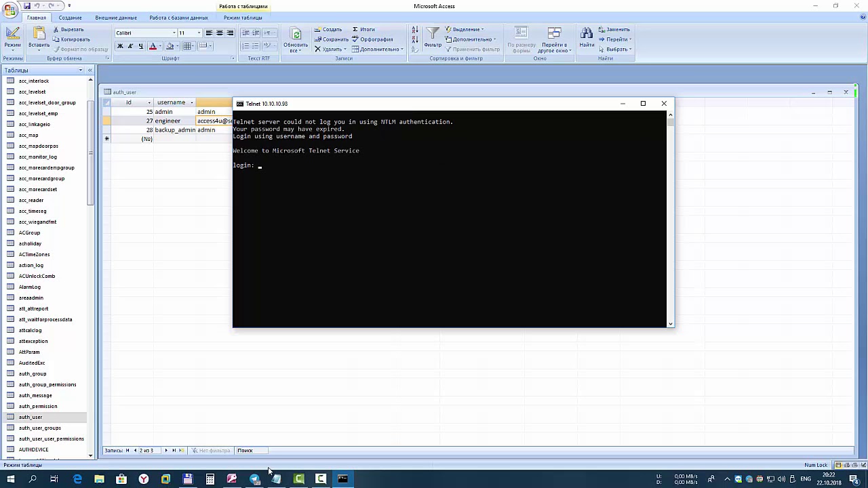Align text left in ribbon
This screenshot has width=868, height=488.
209,33
